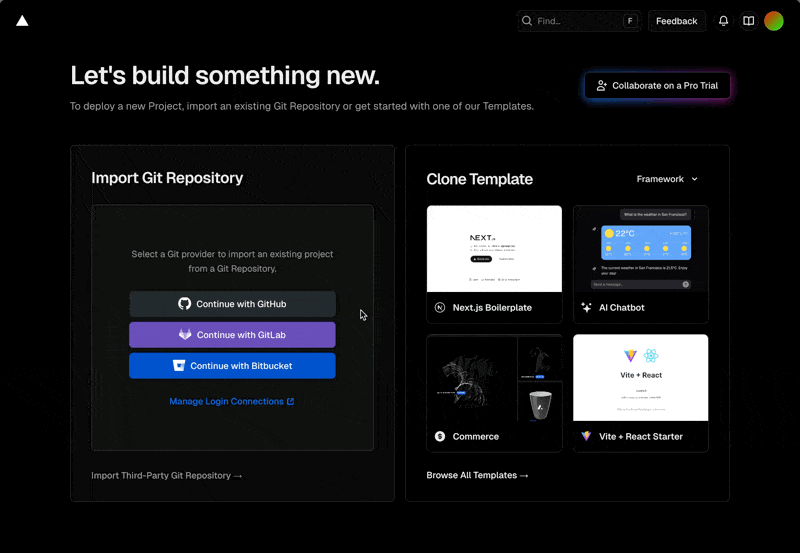
Task: Click the "Let's build something new." heading
Action: 225,76
